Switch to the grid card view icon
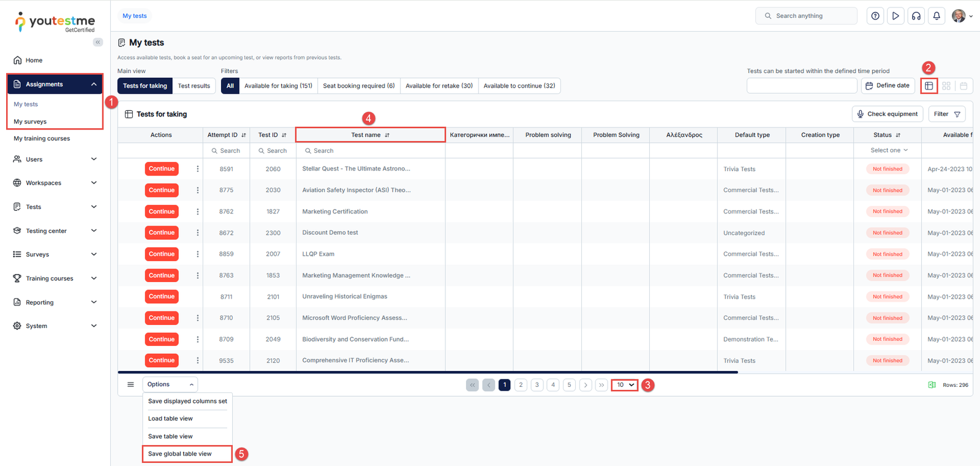This screenshot has height=466, width=980. tap(946, 86)
